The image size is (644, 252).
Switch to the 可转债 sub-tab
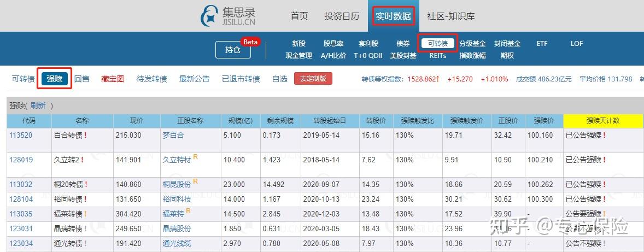[x=23, y=79]
